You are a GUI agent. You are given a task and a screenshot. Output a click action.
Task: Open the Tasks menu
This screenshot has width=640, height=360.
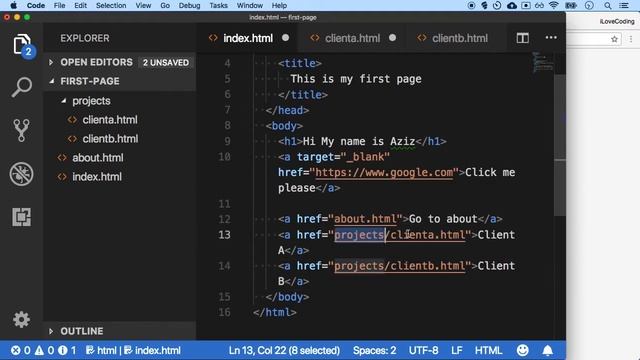pos(218,5)
